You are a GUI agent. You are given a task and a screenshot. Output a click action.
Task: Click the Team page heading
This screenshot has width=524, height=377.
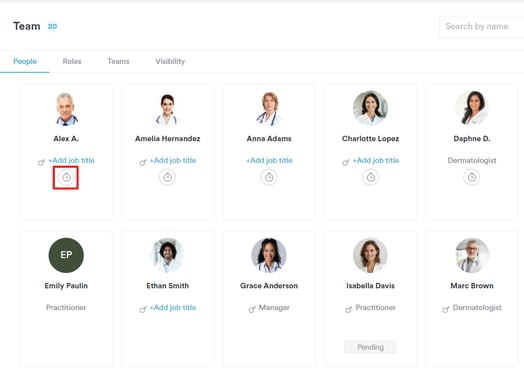pyautogui.click(x=27, y=26)
